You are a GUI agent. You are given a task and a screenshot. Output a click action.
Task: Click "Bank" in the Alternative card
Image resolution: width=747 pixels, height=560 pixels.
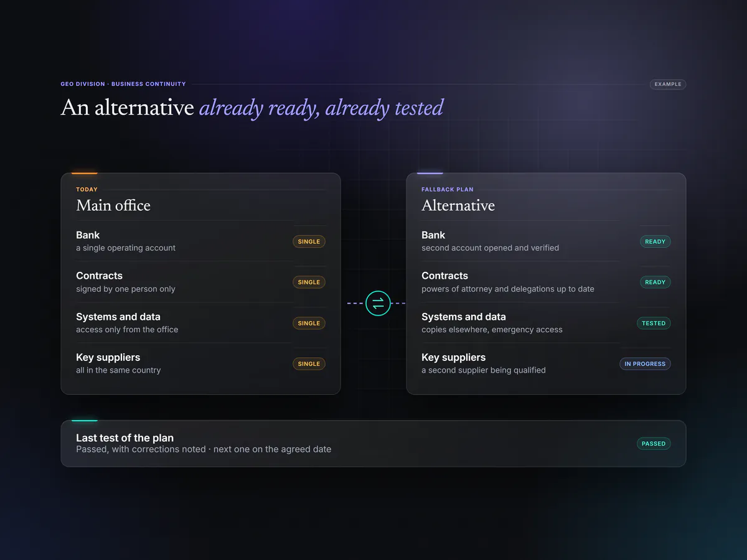[433, 235]
